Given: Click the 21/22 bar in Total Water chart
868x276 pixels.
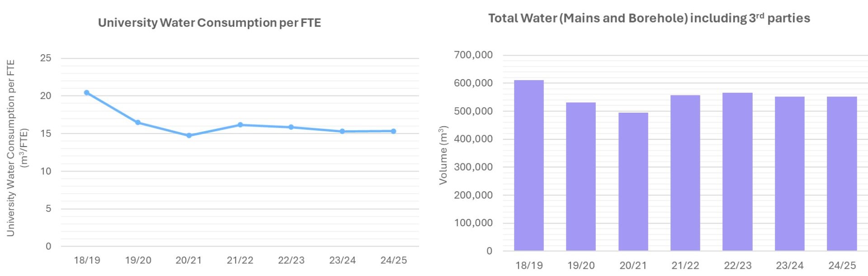Looking at the screenshot, I should [685, 173].
